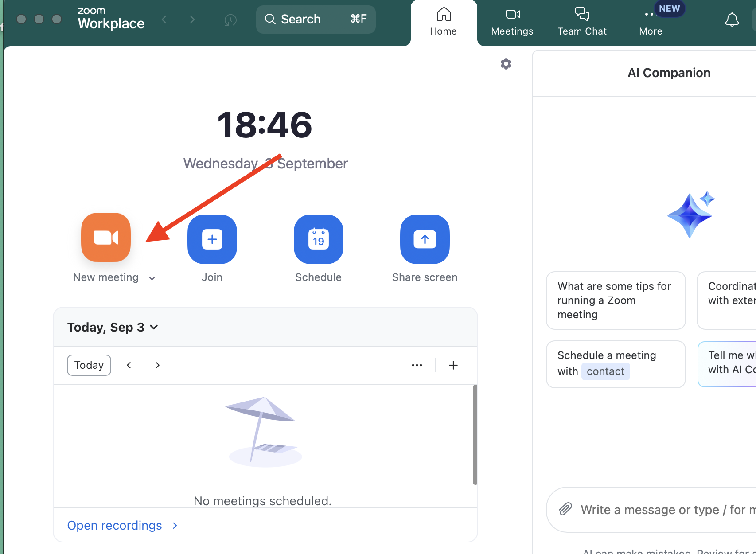Click the 18:46 clock display
The width and height of the screenshot is (756, 554).
[x=265, y=125]
